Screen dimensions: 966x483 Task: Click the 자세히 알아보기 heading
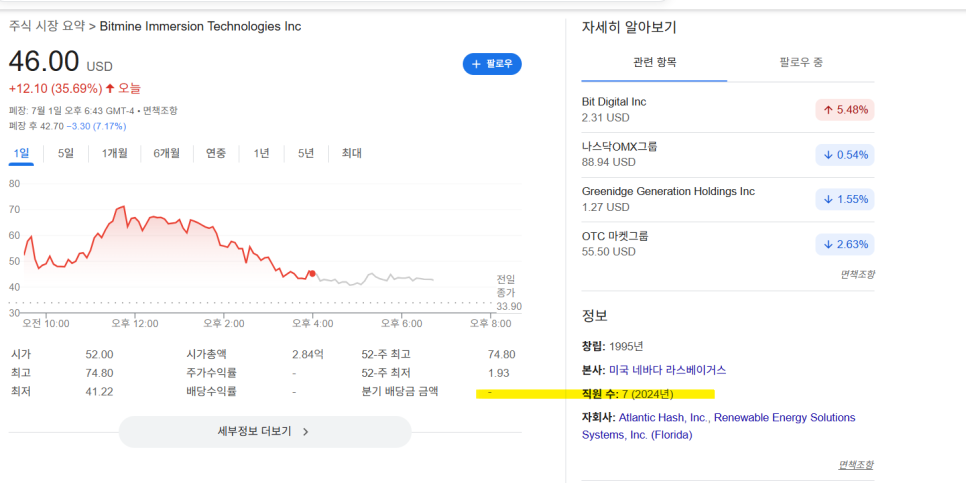(x=629, y=27)
